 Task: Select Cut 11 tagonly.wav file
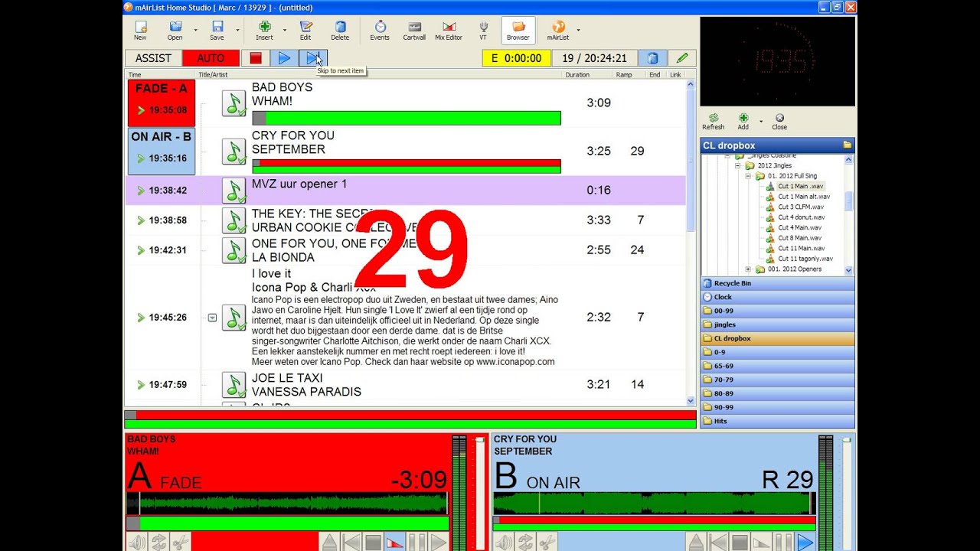(805, 259)
